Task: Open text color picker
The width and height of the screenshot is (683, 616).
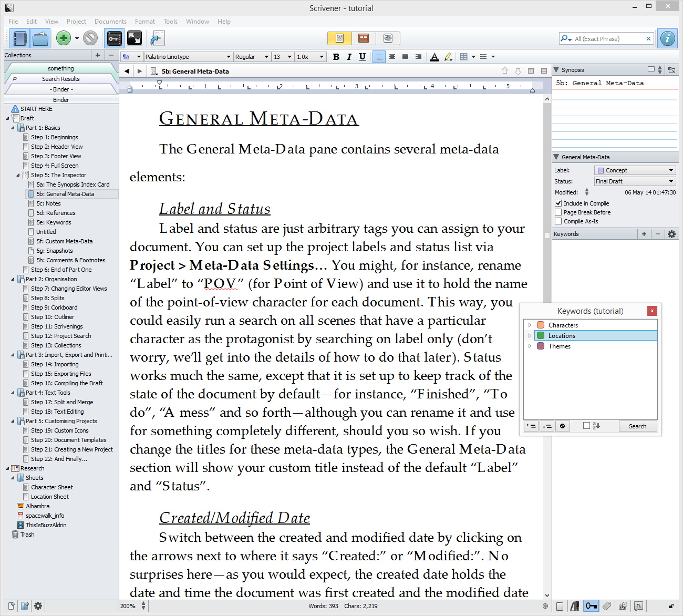Action: (x=434, y=57)
